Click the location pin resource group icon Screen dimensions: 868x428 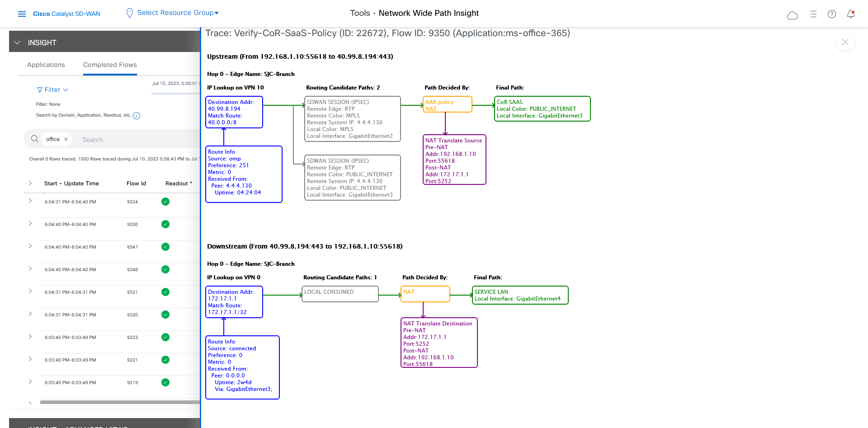(130, 13)
